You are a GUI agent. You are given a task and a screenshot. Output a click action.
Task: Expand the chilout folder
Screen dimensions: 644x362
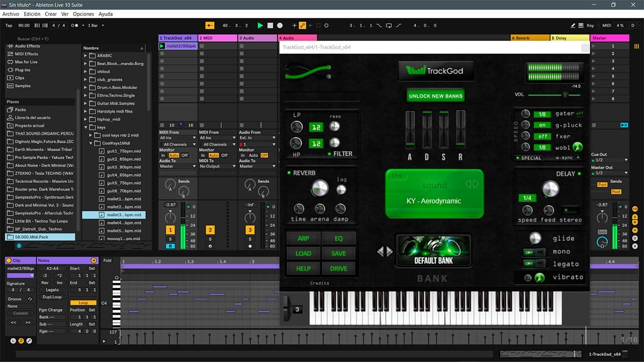pos(85,71)
